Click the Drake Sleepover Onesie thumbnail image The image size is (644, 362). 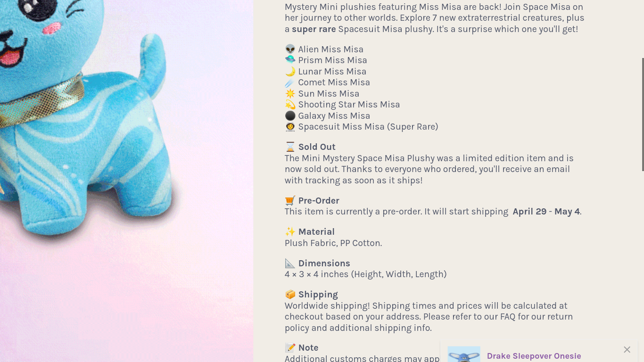coord(464,354)
